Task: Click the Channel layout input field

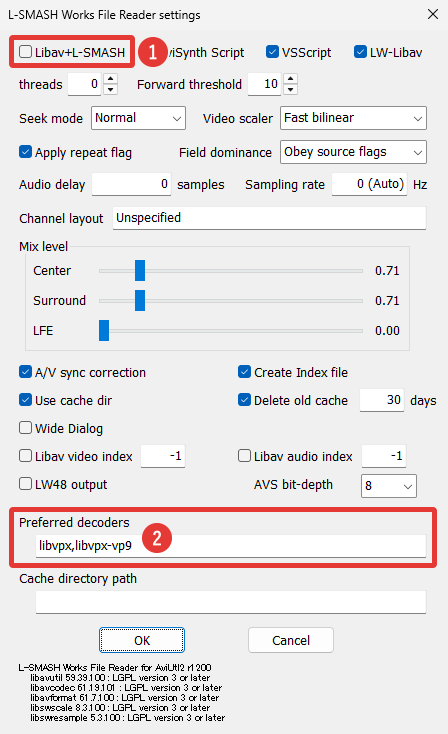Action: [269, 218]
